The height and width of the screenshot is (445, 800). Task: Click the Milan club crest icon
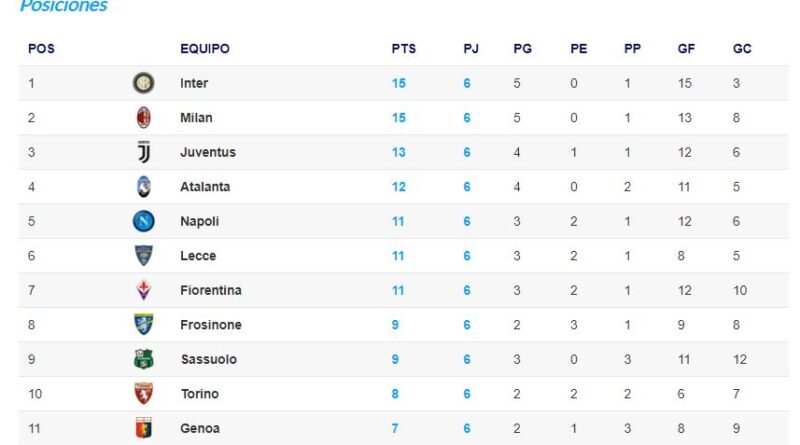point(143,117)
